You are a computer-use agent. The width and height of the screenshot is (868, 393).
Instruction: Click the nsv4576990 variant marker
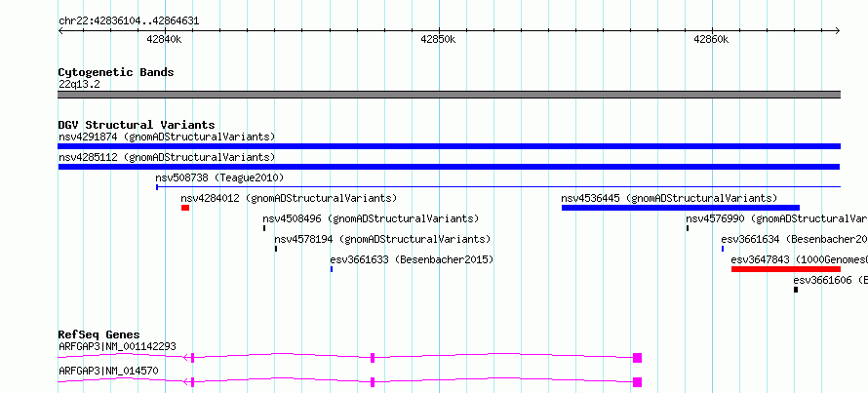click(x=688, y=228)
